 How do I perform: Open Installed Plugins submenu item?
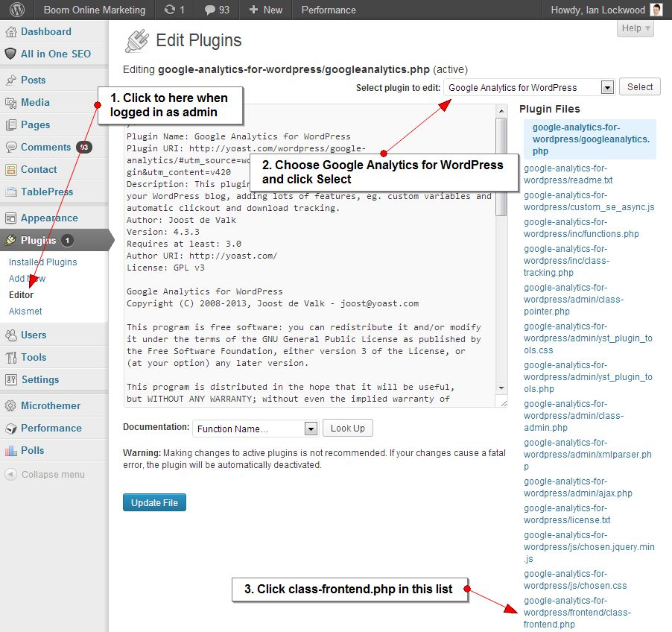pos(42,262)
